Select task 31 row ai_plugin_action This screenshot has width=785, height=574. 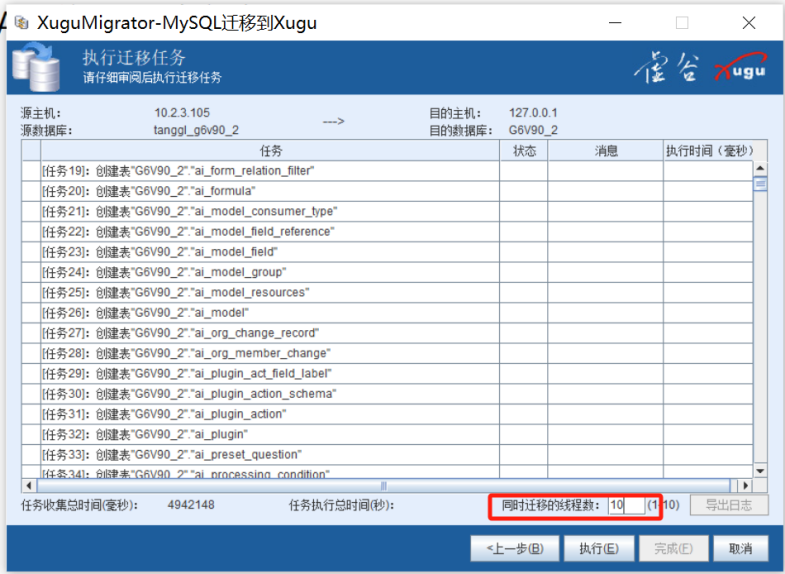[x=387, y=414]
